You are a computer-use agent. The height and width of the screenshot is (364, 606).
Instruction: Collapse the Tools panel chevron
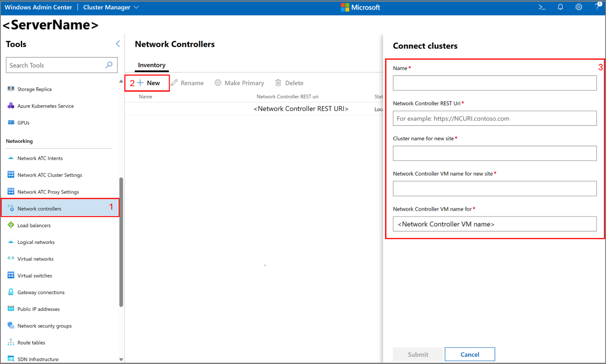tap(118, 44)
